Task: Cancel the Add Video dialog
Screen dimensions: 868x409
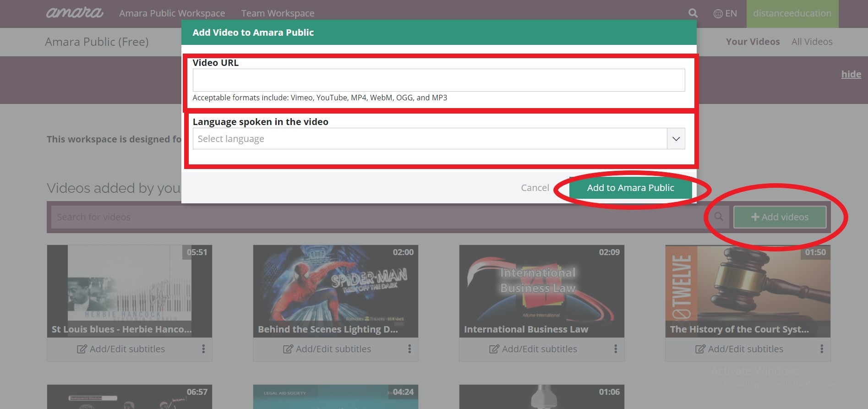Action: (x=535, y=188)
